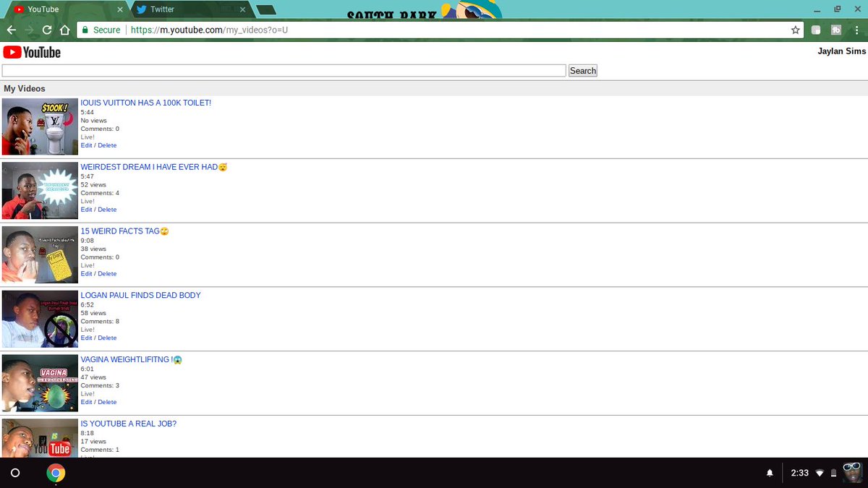
Task: Launch Chrome from the shelf
Action: [x=56, y=473]
